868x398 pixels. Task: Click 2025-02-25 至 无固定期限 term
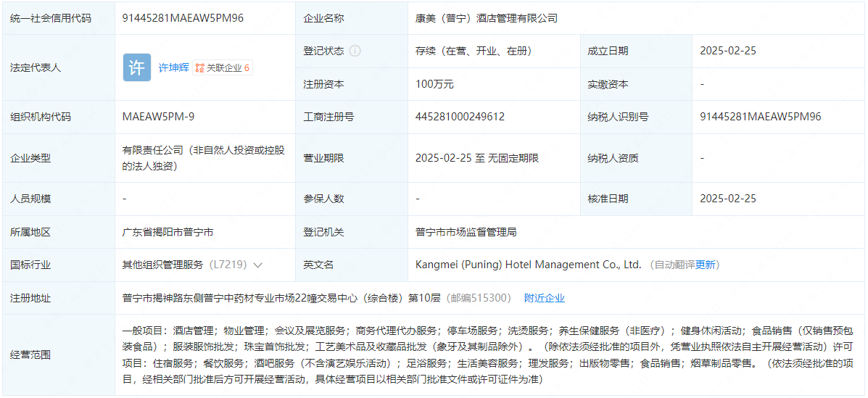tap(477, 158)
